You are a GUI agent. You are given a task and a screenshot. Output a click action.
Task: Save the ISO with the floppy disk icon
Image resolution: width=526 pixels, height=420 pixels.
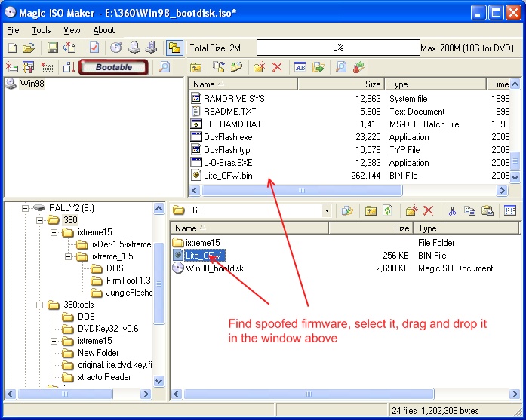click(x=52, y=48)
